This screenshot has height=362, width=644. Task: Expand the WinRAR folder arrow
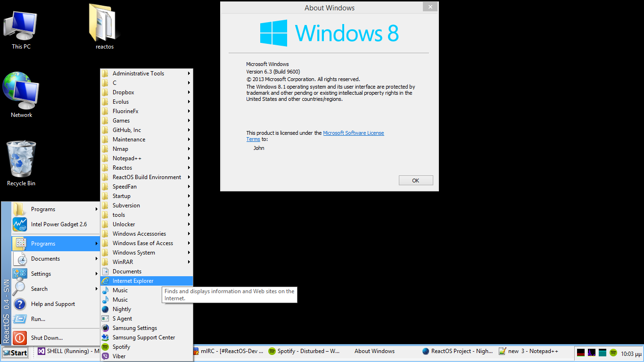click(x=189, y=262)
